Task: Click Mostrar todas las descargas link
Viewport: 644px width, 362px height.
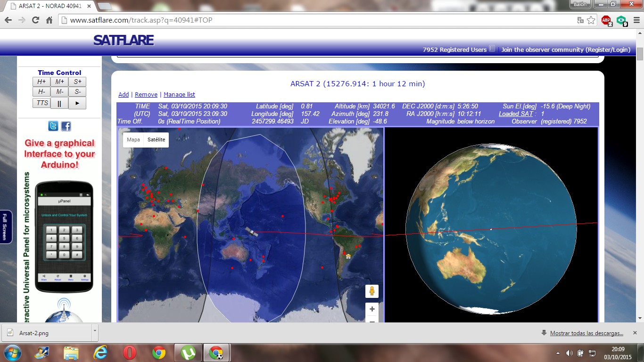Action: (586, 333)
